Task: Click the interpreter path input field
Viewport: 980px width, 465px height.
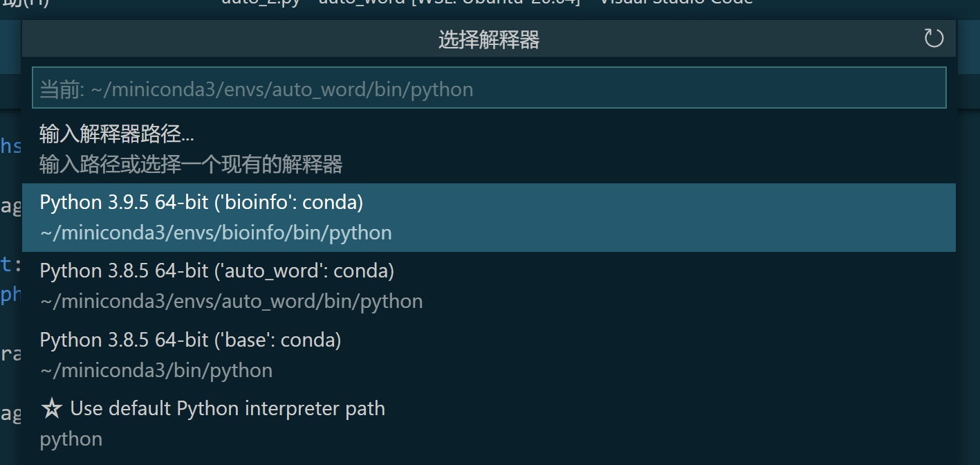Action: point(484,87)
